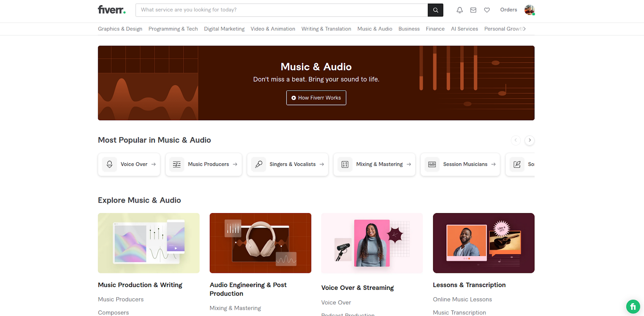This screenshot has width=644, height=316.
Task: Click the arrow on Singers & Vocalists card
Action: [x=322, y=164]
